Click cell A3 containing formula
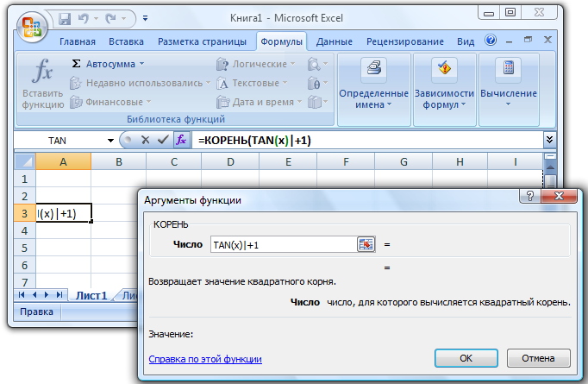This screenshot has width=588, height=384. (x=64, y=213)
